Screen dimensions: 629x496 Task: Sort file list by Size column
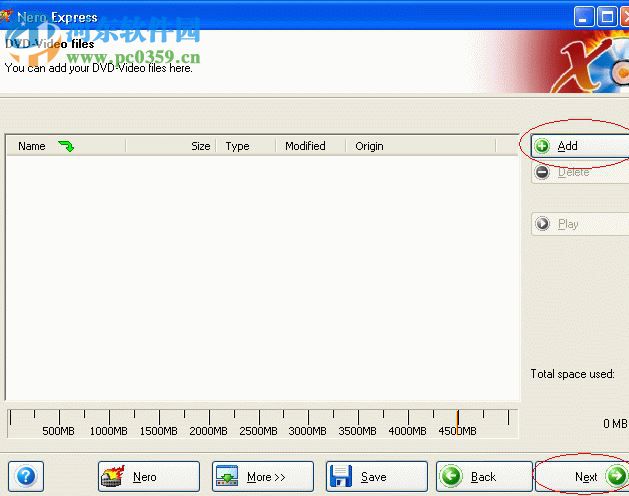(x=171, y=146)
